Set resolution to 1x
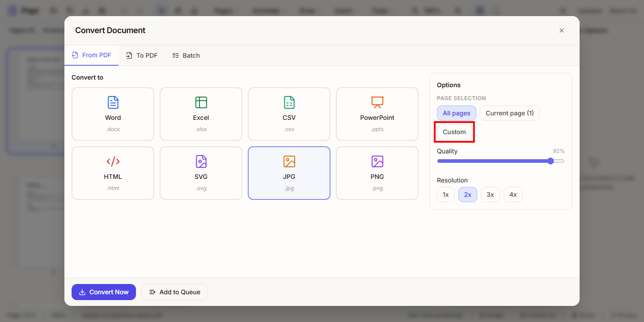The height and width of the screenshot is (322, 644). (446, 195)
